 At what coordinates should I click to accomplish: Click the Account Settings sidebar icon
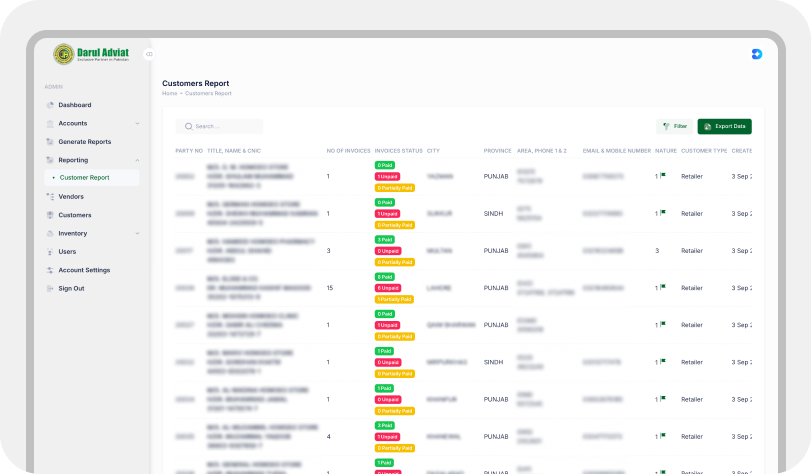click(x=50, y=270)
